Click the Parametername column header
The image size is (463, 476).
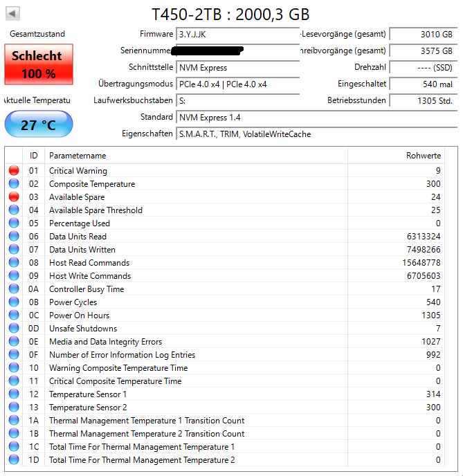pyautogui.click(x=196, y=156)
